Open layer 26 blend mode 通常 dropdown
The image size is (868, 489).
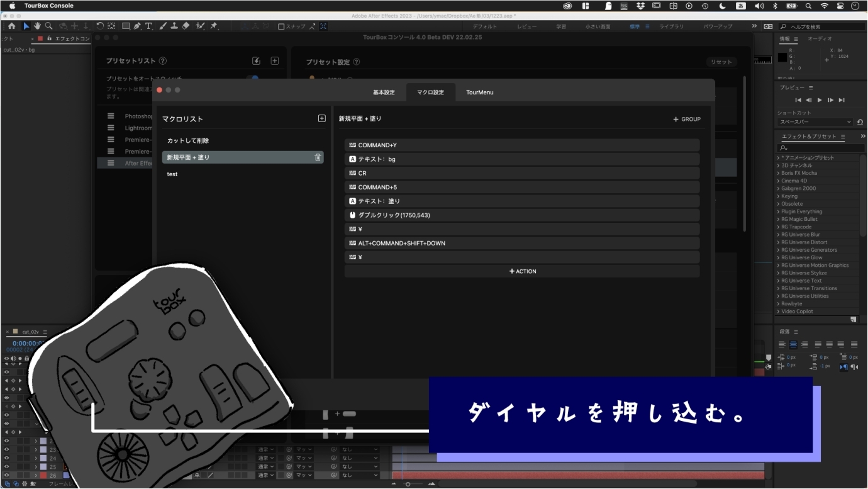click(266, 475)
